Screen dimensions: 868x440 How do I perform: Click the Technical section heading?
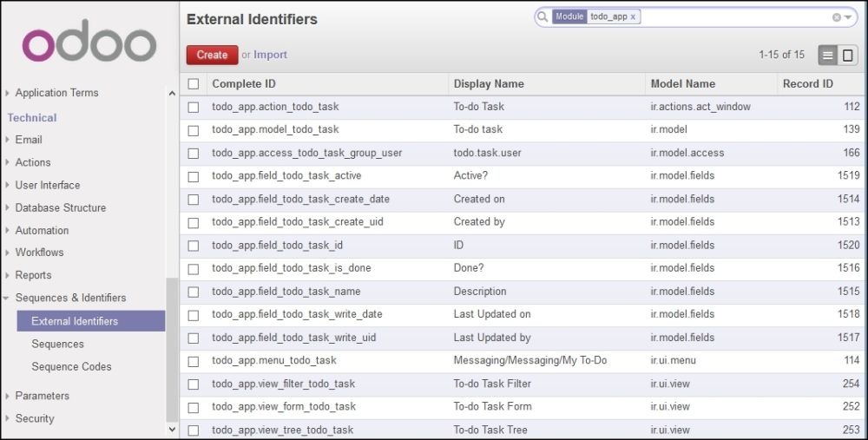pyautogui.click(x=32, y=117)
